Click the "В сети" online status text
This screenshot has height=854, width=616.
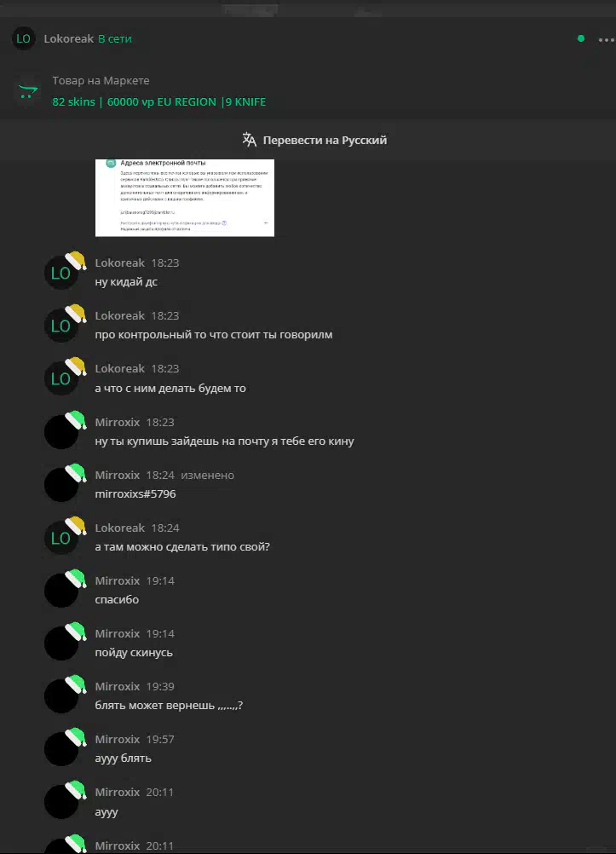tap(115, 38)
